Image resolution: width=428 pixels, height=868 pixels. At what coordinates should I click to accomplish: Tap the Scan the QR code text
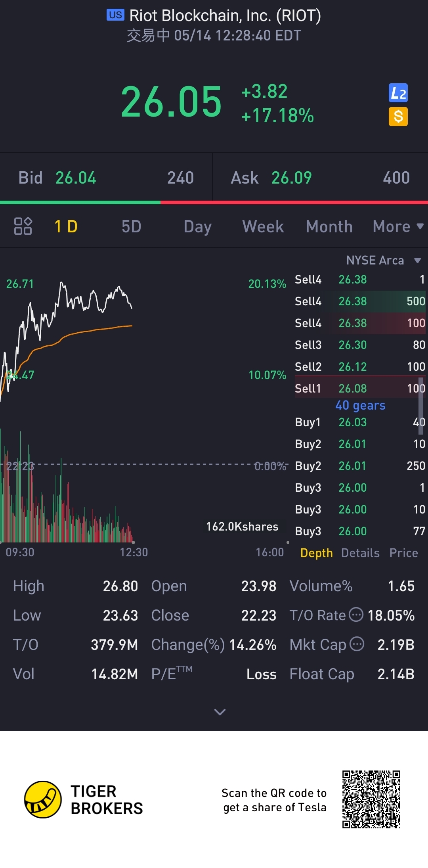coord(274,800)
